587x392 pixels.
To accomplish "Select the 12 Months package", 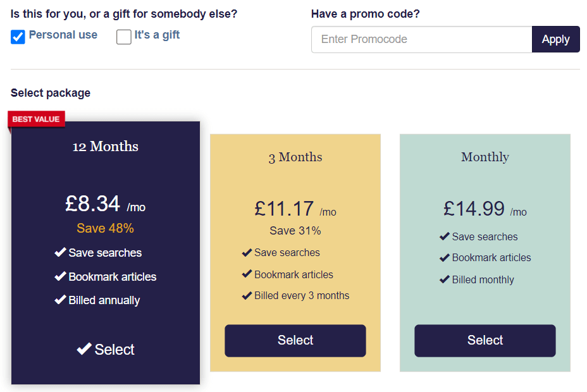I will pyautogui.click(x=105, y=349).
